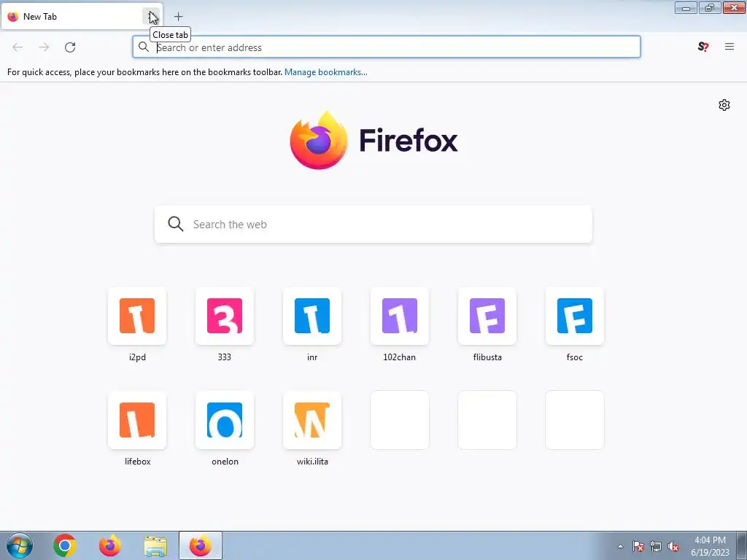Launch Chrome from the taskbar
The image size is (747, 560).
65,545
